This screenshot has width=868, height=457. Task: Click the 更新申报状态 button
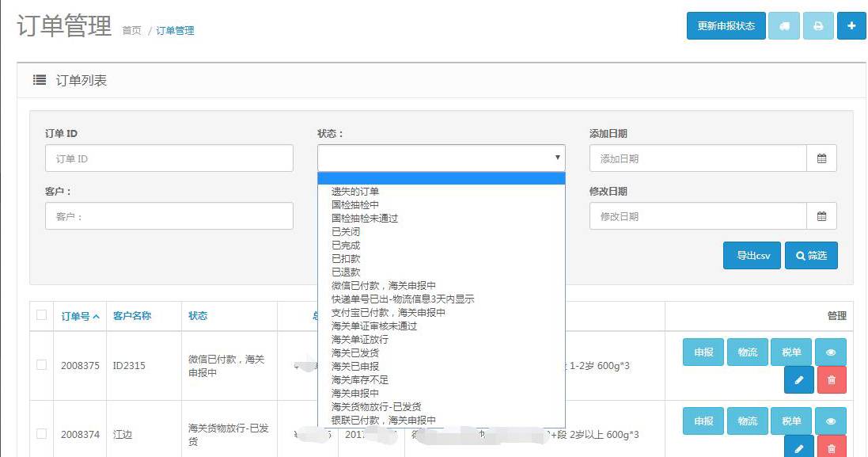click(x=726, y=26)
